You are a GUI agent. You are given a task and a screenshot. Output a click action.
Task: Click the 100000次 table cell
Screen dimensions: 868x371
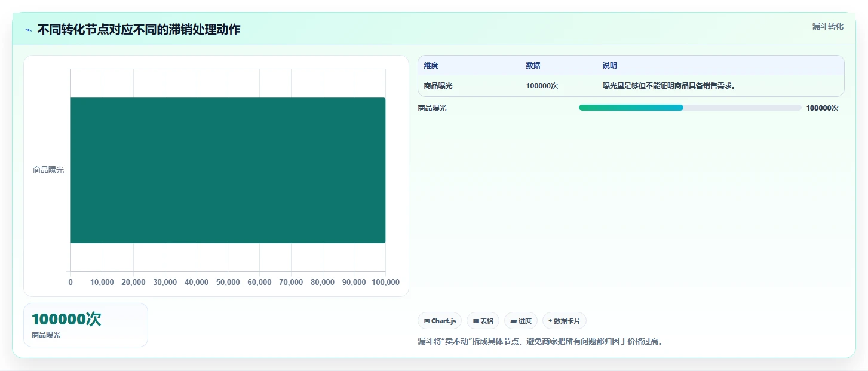click(542, 86)
